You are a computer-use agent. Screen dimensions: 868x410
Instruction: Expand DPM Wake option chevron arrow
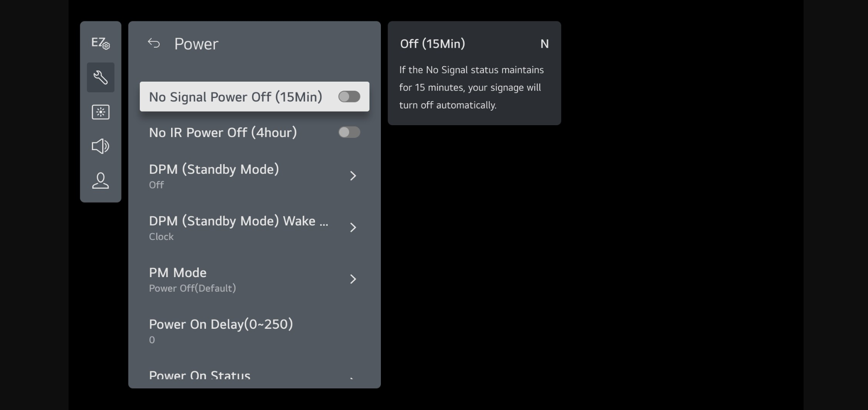click(x=353, y=228)
